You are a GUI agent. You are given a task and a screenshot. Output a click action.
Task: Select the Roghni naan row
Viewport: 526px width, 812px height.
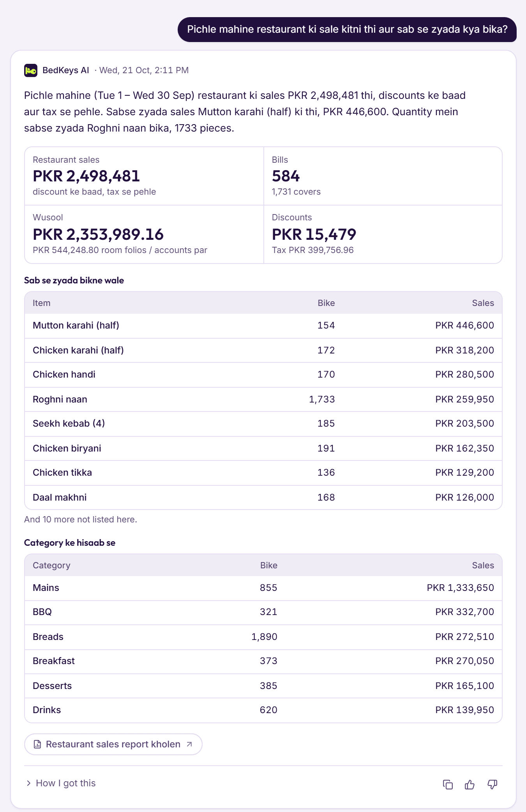point(263,399)
